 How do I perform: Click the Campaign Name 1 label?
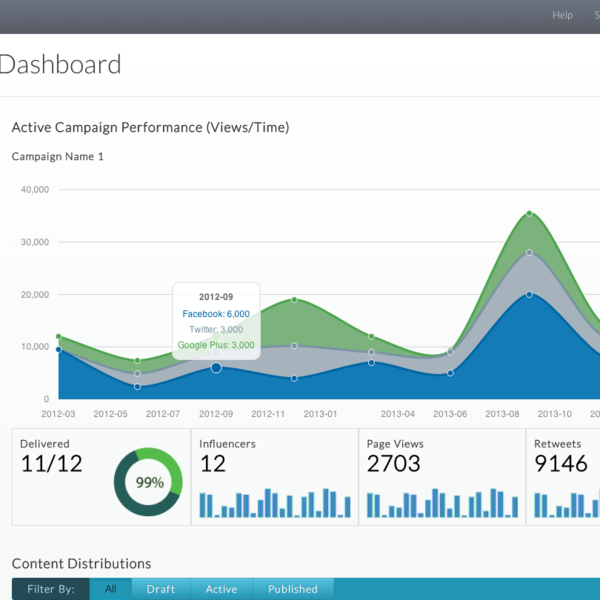point(57,156)
